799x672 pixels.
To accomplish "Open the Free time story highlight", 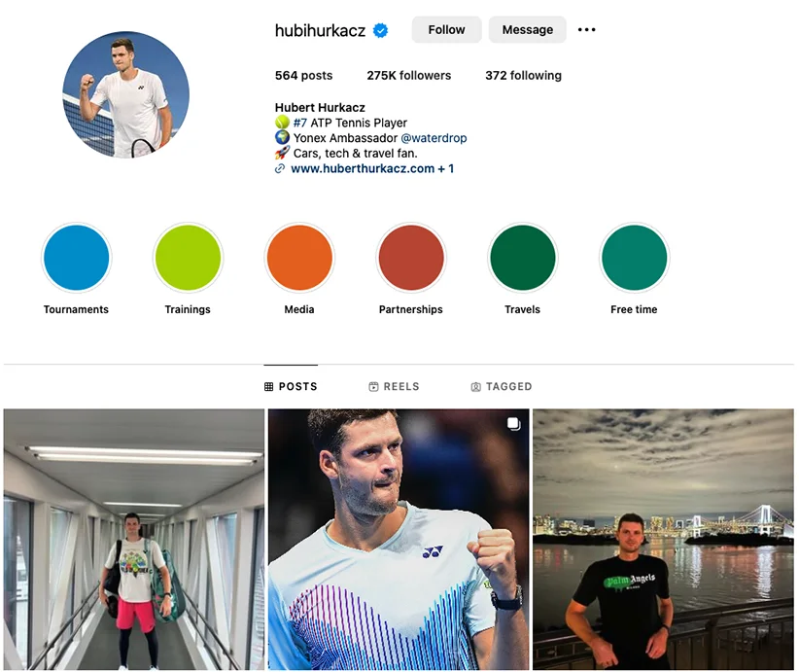I will pos(635,258).
